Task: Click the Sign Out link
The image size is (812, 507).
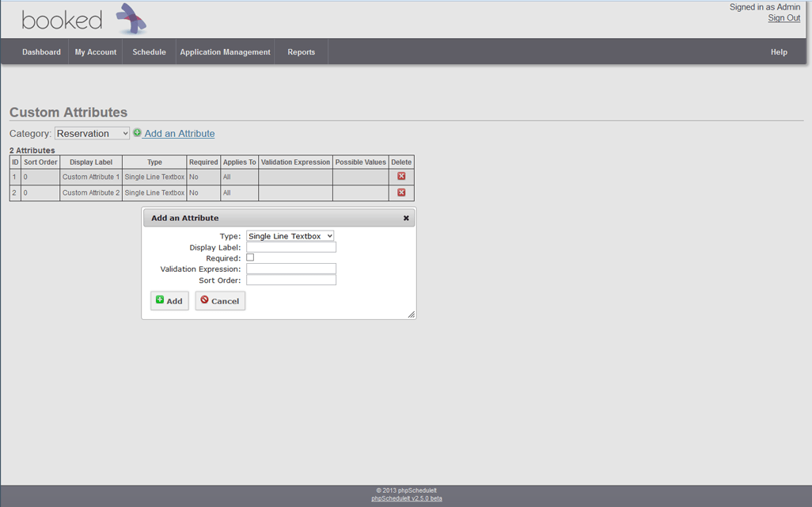Action: point(784,18)
